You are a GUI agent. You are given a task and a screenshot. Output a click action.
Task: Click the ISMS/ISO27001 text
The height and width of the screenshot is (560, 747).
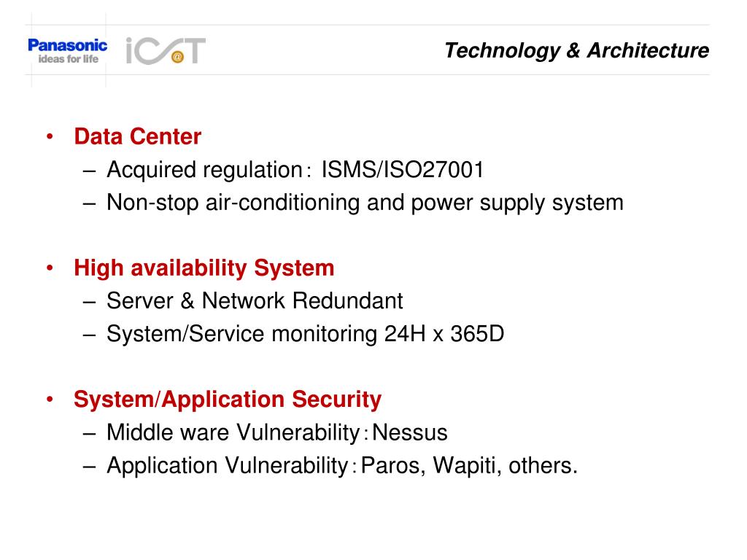(403, 170)
